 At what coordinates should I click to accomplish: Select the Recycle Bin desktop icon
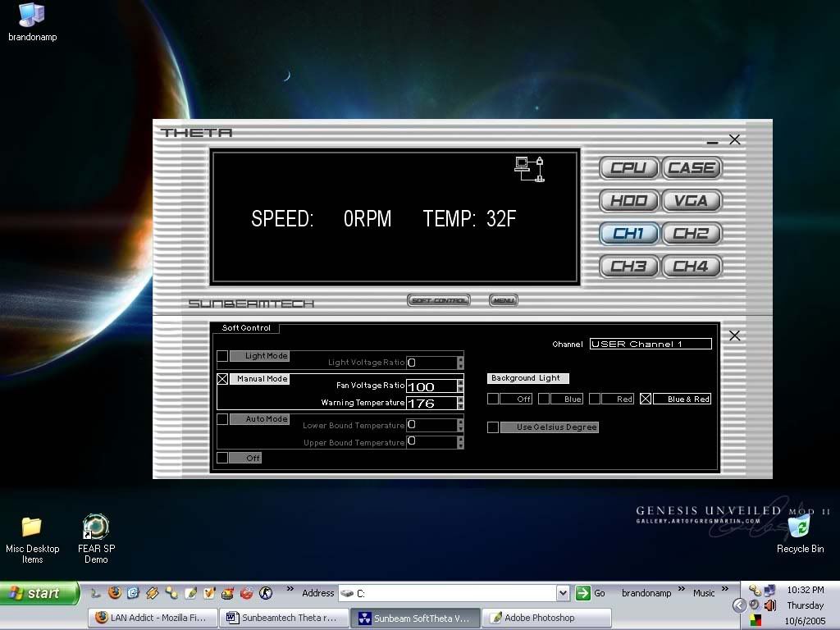[x=801, y=533]
